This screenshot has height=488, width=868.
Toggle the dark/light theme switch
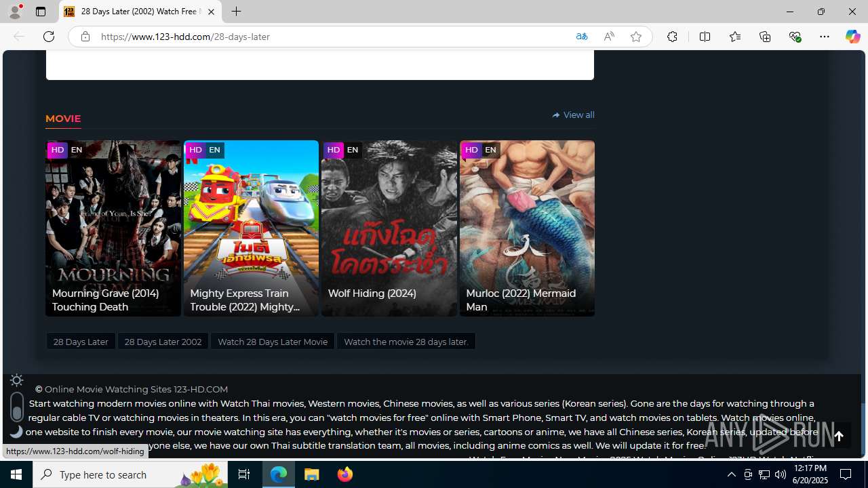[x=17, y=406]
